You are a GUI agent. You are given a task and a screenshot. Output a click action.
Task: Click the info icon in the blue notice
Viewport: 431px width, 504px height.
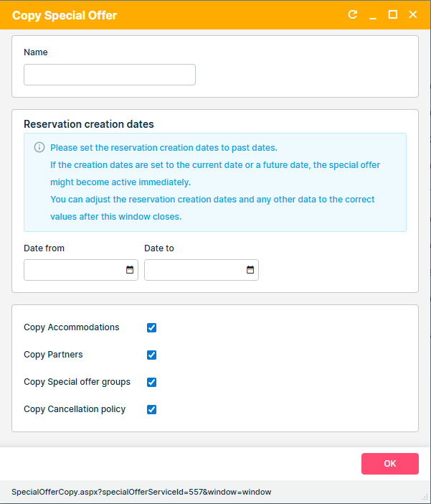pos(39,148)
